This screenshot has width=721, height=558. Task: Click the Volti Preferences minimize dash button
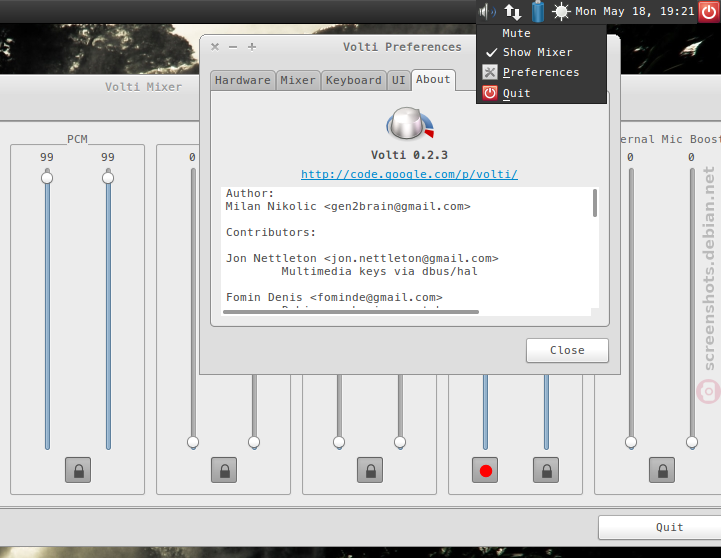(233, 47)
